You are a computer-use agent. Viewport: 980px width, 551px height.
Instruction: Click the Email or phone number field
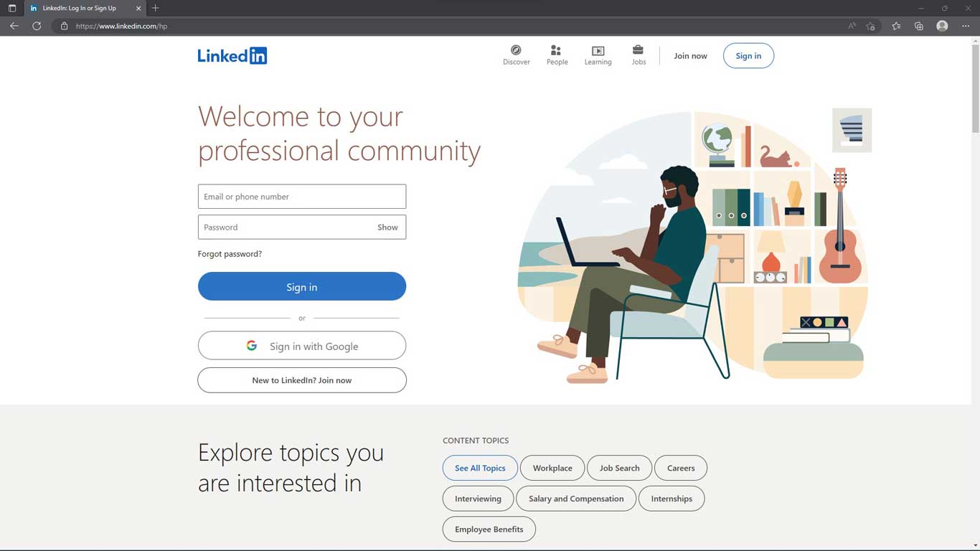point(302,197)
